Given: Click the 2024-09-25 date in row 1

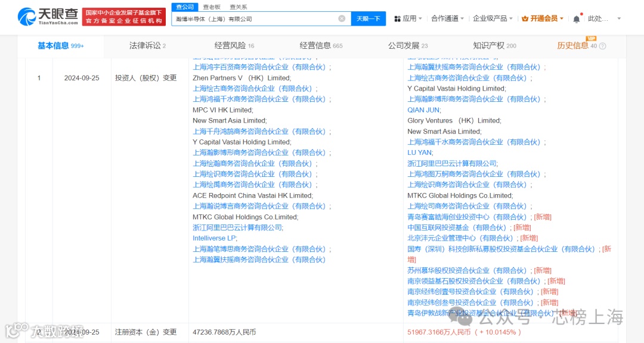Looking at the screenshot, I should tap(82, 78).
